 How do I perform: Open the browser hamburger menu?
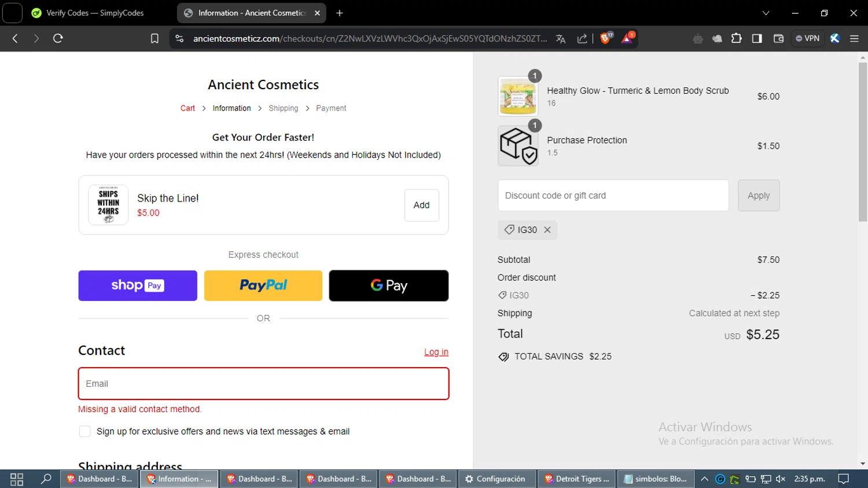tap(854, 38)
